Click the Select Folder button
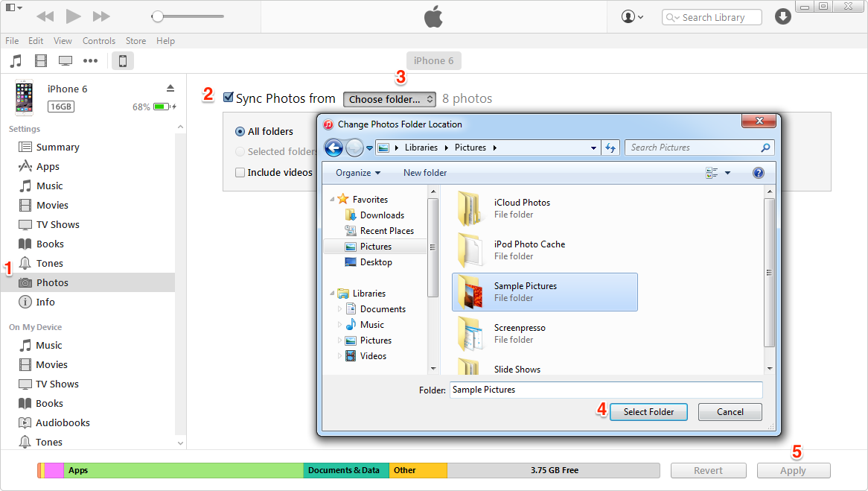This screenshot has height=491, width=868. click(x=649, y=412)
